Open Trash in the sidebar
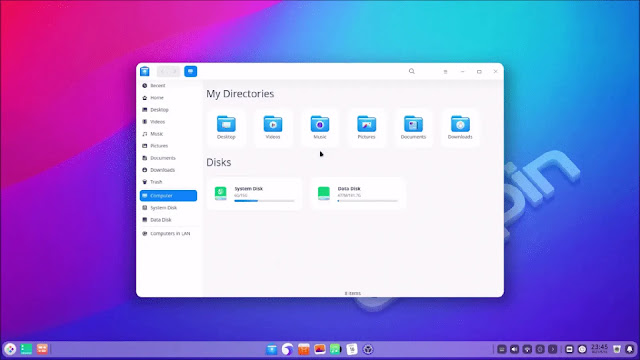This screenshot has width=640, height=360. [x=168, y=182]
